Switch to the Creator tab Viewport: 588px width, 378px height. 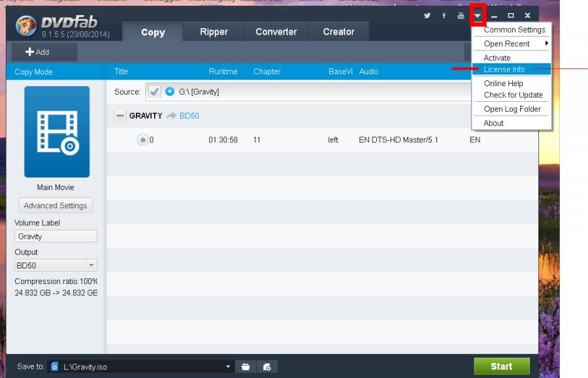(338, 32)
